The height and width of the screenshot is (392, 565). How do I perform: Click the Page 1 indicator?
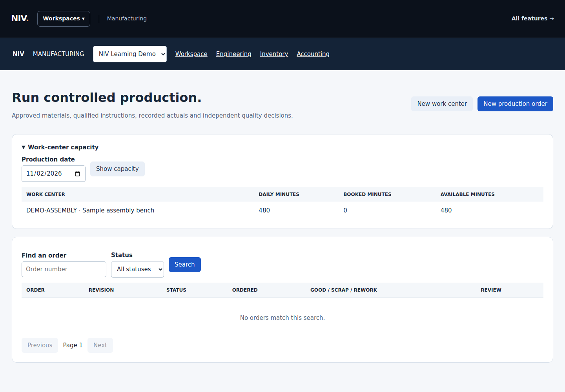(x=73, y=345)
